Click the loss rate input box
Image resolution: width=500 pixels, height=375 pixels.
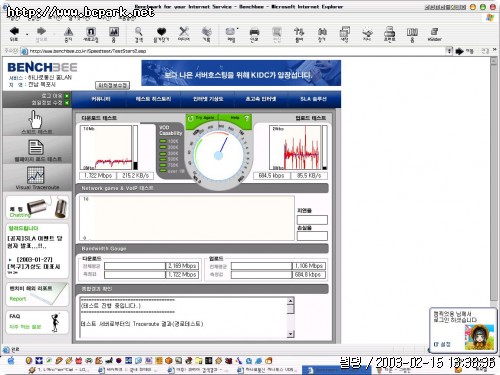pos(312,236)
